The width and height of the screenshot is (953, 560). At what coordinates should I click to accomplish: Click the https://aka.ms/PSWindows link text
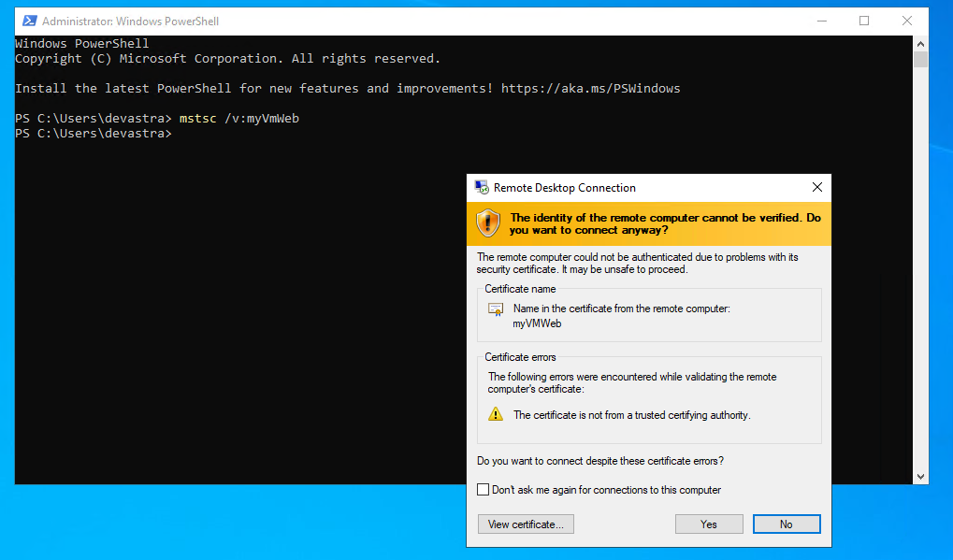coord(591,89)
